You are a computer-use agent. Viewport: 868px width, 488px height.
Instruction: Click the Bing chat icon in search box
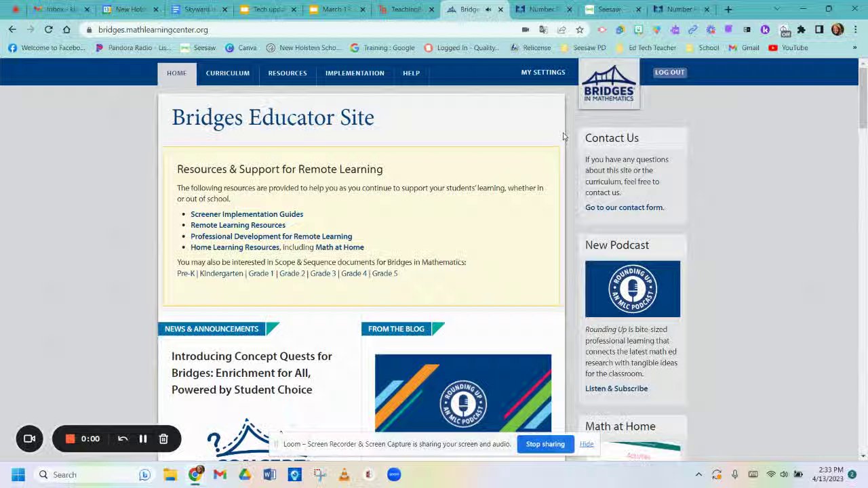144,474
